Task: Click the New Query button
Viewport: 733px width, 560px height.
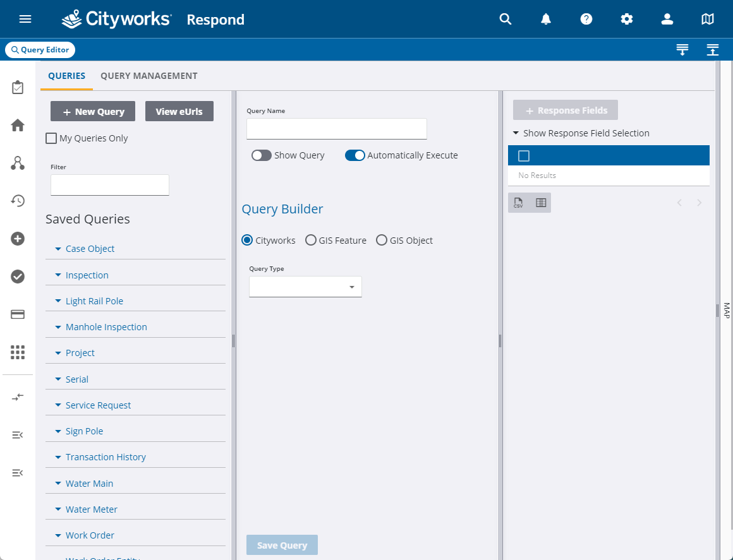Action: tap(93, 112)
